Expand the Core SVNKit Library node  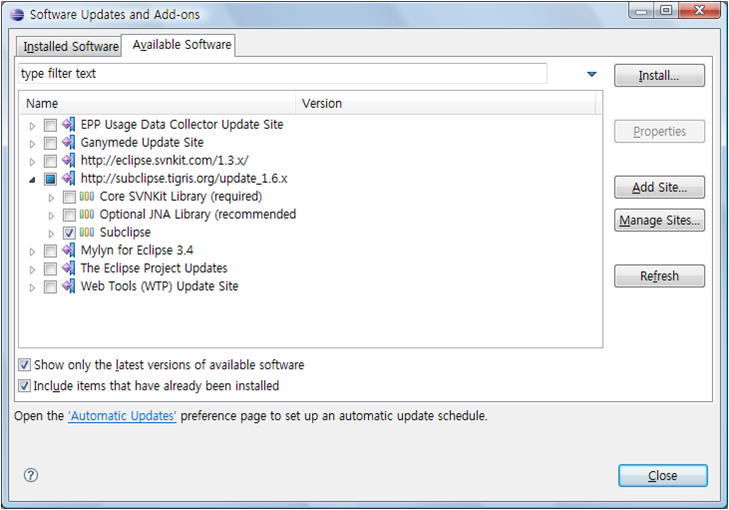coord(51,198)
